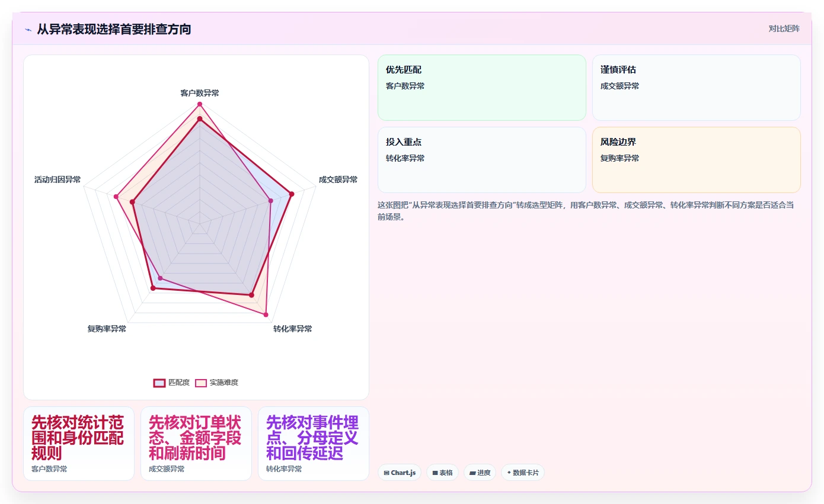
Task: Click the 转化率异常 radar axis label
Action: click(x=292, y=329)
